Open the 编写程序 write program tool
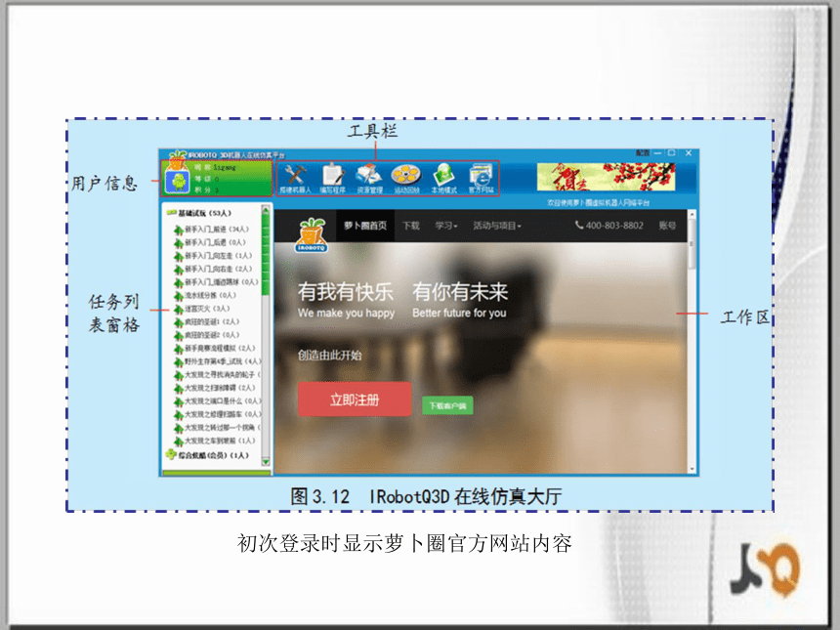This screenshot has width=840, height=630. click(x=333, y=179)
